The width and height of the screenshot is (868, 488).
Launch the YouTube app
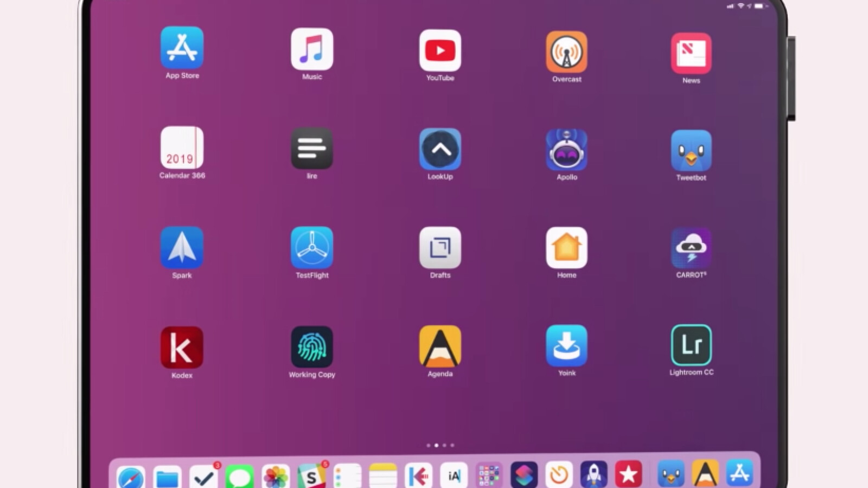(440, 51)
